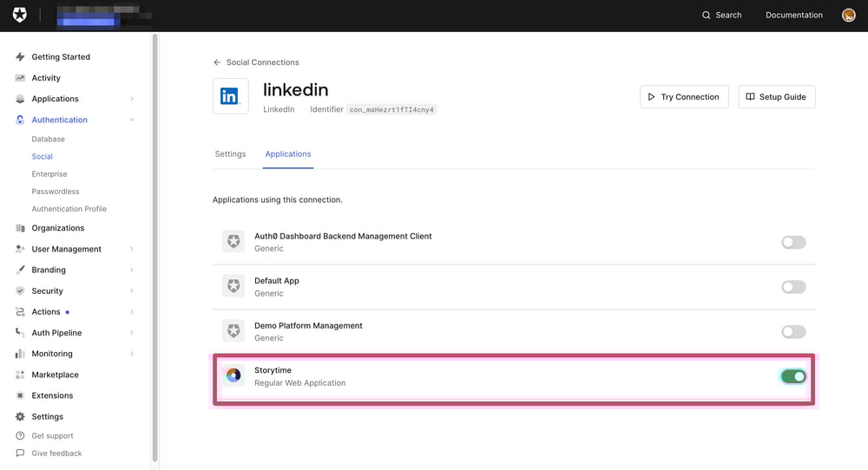Open Database under Authentication

click(48, 139)
